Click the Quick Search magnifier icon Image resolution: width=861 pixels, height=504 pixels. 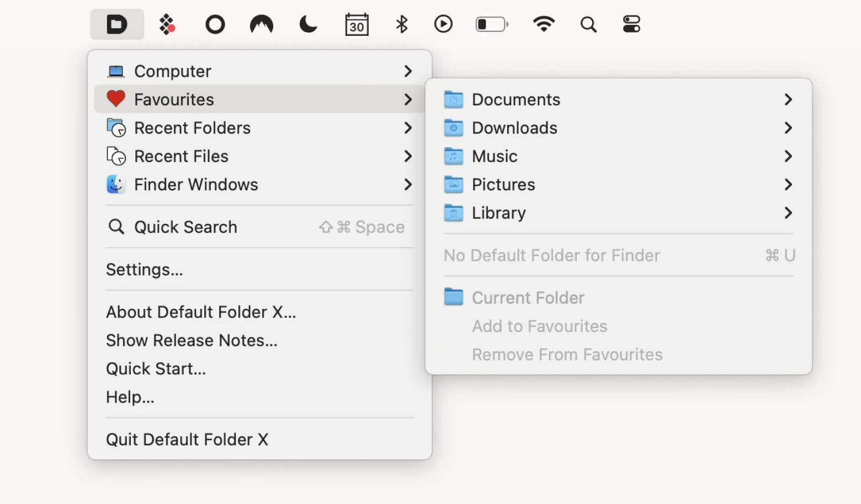(x=116, y=227)
